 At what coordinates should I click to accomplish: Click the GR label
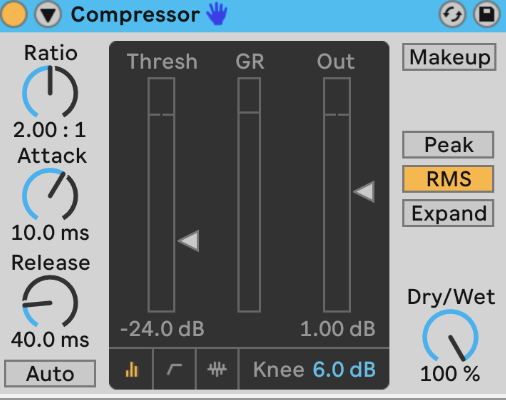click(x=250, y=62)
